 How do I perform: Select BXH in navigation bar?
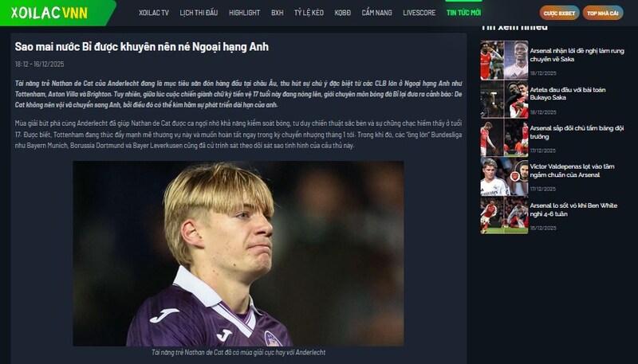coord(277,13)
